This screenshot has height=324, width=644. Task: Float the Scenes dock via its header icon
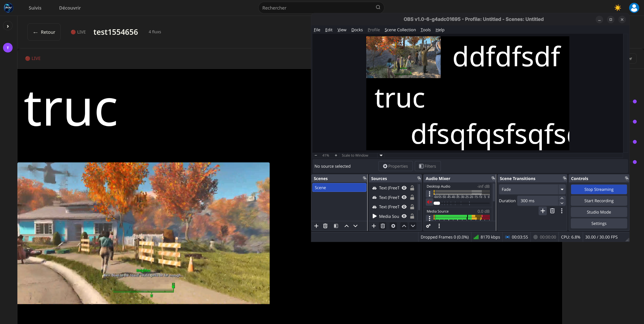[365, 178]
